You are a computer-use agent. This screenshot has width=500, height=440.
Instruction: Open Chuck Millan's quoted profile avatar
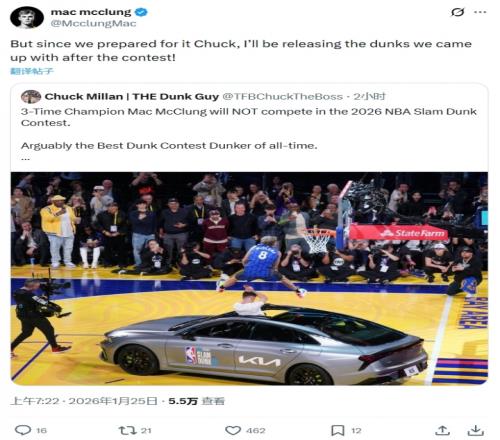tap(31, 97)
